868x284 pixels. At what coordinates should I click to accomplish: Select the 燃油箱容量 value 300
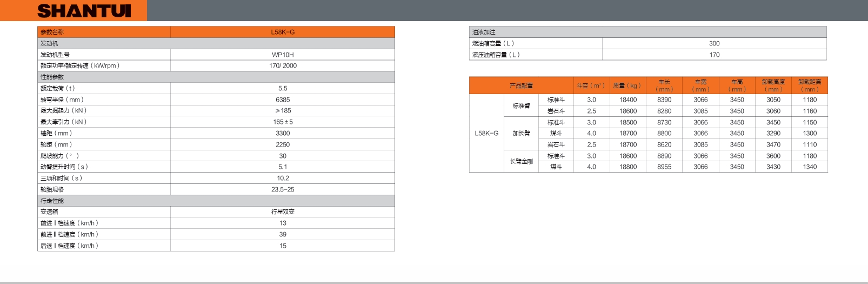[x=715, y=43]
